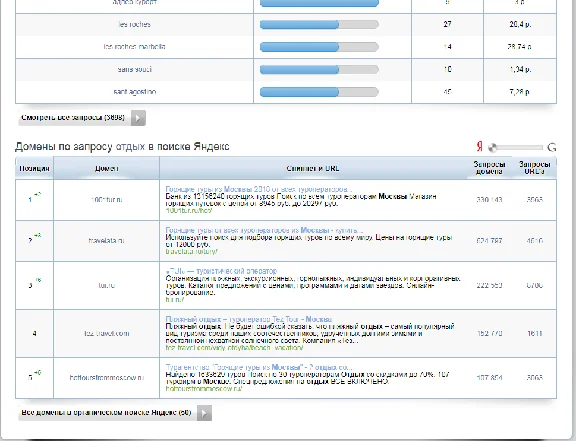The height and width of the screenshot is (441, 576).
Task: Open the tez-travel.com domain
Action: tap(107, 333)
